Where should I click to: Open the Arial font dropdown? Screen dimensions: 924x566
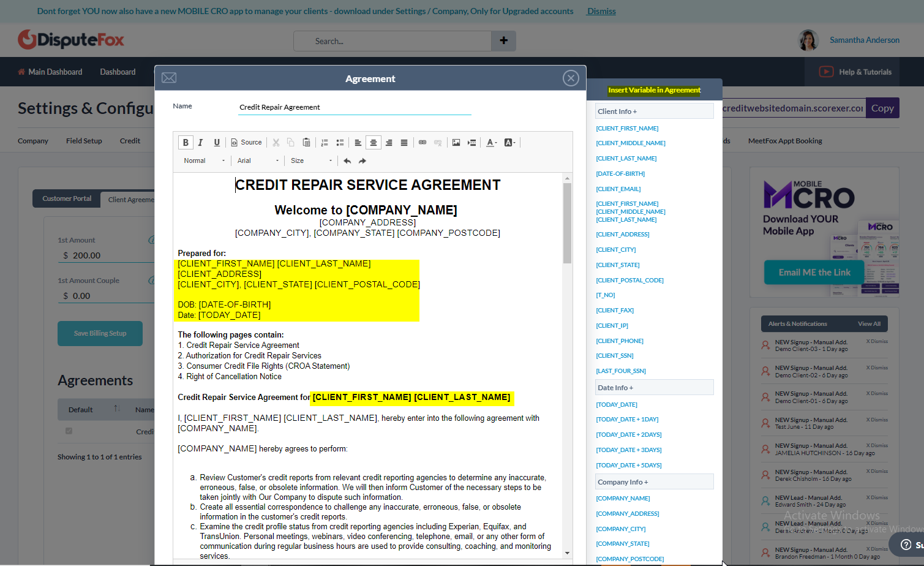[x=258, y=161]
